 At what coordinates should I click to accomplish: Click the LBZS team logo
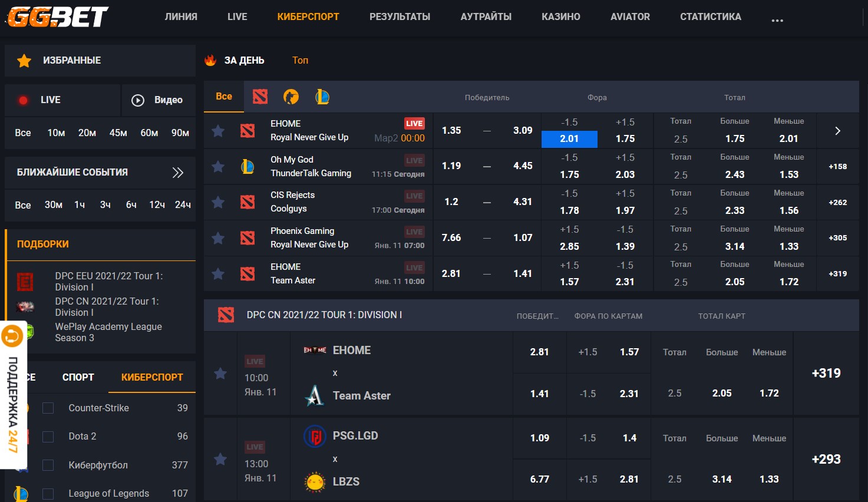point(315,482)
